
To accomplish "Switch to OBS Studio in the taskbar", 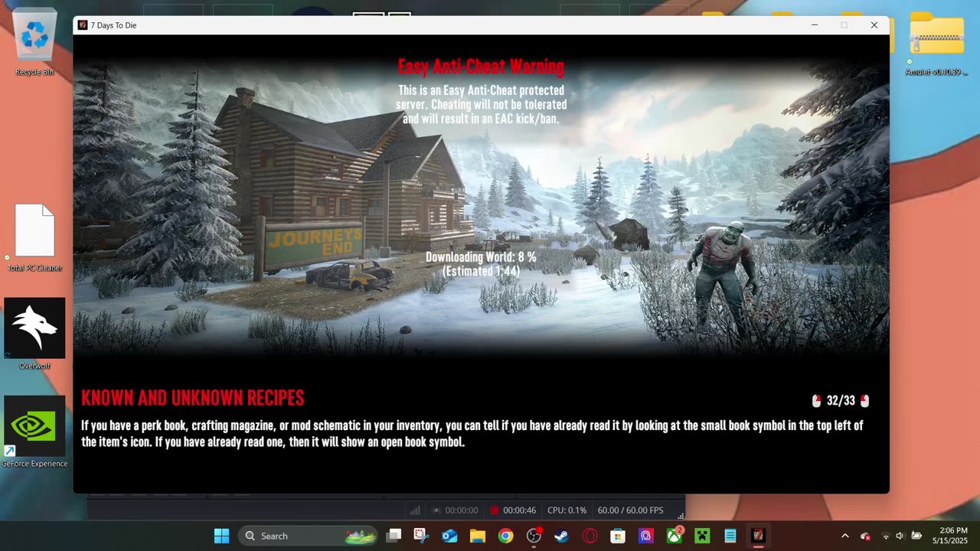I will 534,536.
